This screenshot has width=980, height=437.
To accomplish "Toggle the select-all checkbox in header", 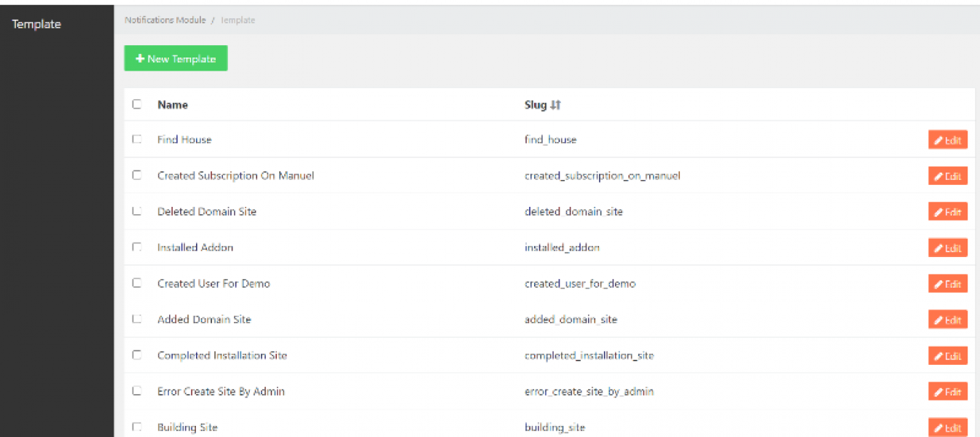I will click(x=136, y=104).
